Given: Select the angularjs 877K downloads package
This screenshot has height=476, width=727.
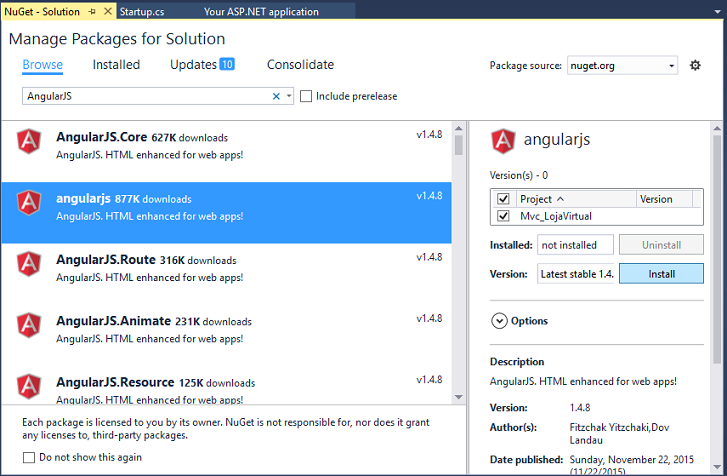Looking at the screenshot, I should coord(226,213).
